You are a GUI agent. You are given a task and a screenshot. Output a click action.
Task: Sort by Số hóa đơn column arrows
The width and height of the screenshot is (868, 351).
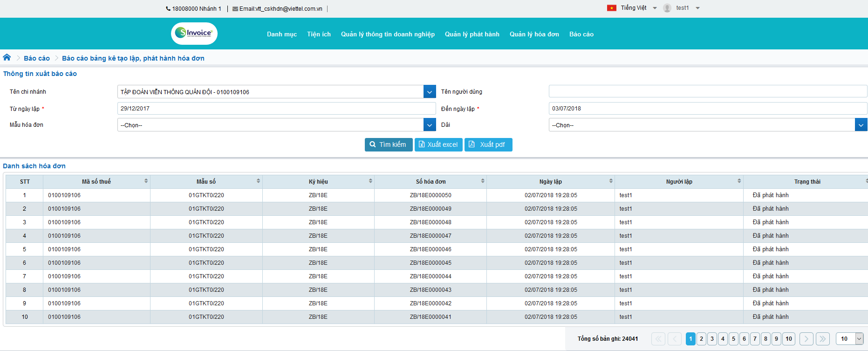click(x=483, y=181)
